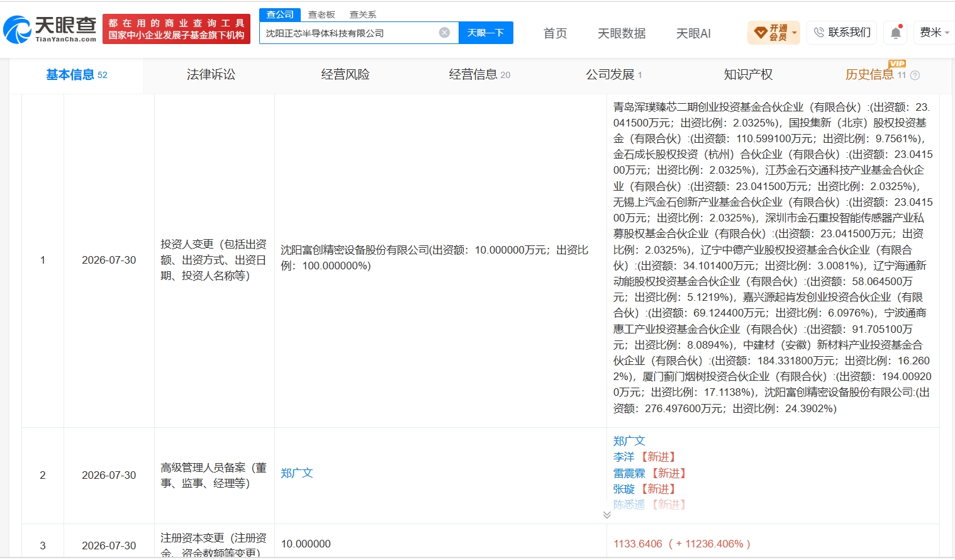
Task: Click the 10.000000 registered capital value
Action: click(306, 544)
